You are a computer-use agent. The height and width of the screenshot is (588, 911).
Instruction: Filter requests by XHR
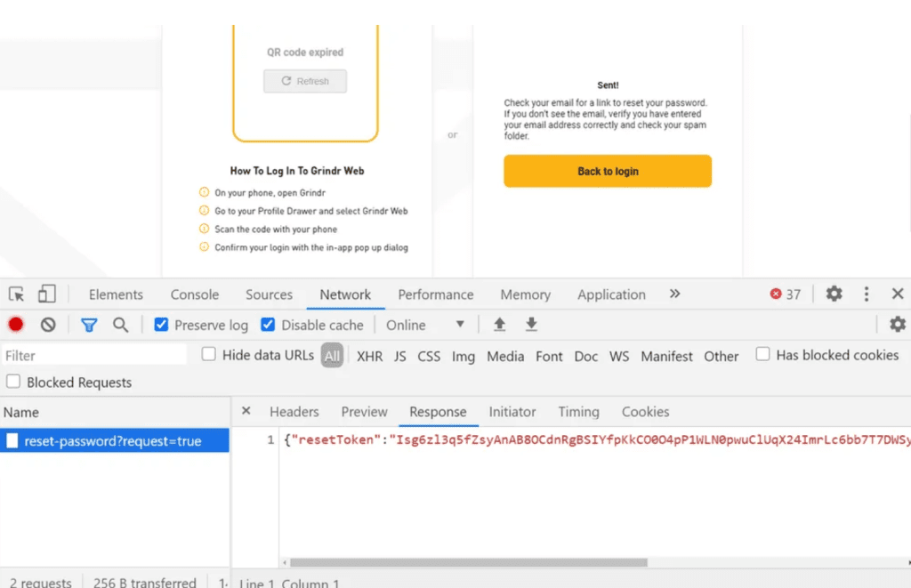[x=369, y=356]
